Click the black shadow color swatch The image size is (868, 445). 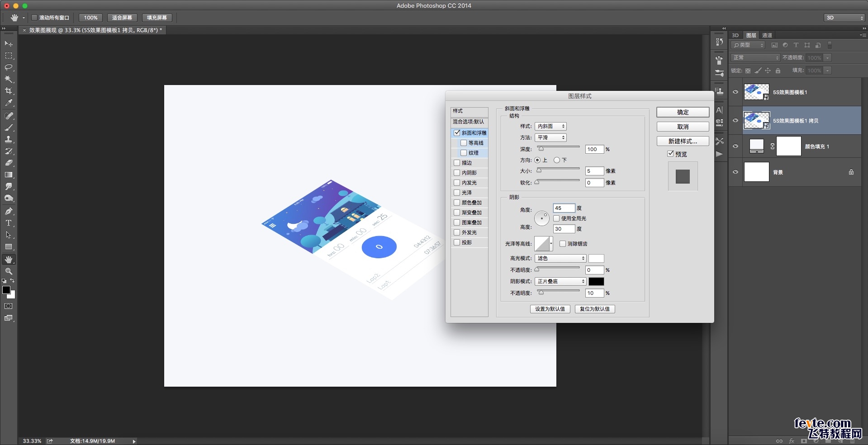[x=596, y=281]
